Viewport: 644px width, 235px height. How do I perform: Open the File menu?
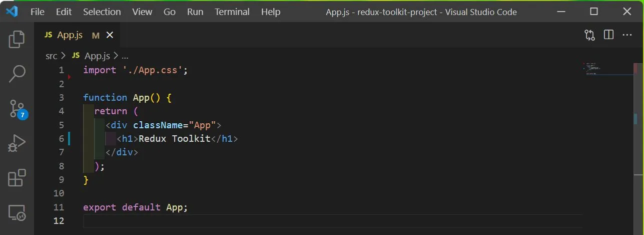pyautogui.click(x=38, y=12)
